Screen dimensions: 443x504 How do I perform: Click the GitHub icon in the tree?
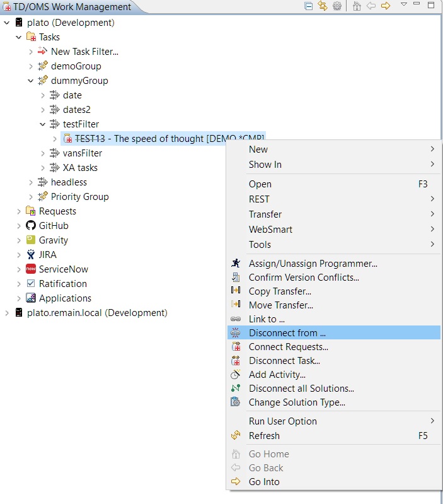tap(31, 226)
